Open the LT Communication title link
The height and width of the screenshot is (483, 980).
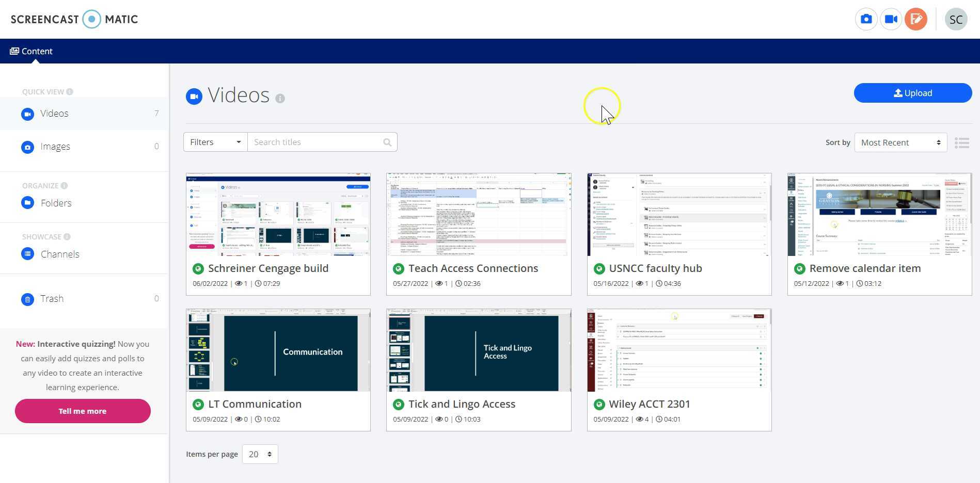click(255, 405)
